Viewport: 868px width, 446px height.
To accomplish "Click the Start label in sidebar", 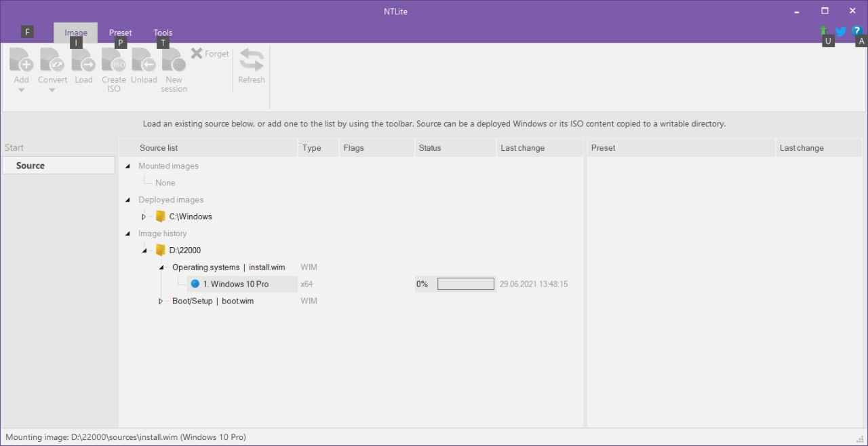I will (14, 147).
